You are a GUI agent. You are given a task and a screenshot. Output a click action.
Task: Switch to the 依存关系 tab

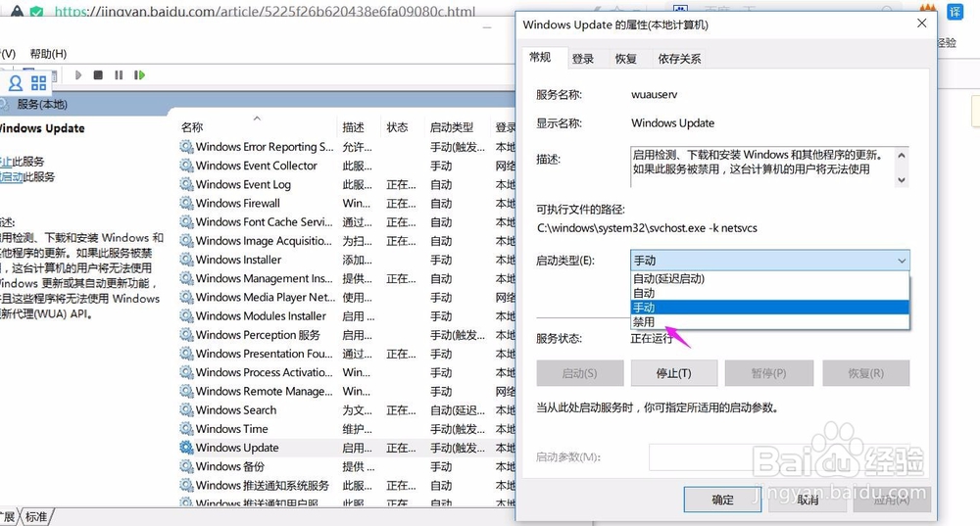679,59
